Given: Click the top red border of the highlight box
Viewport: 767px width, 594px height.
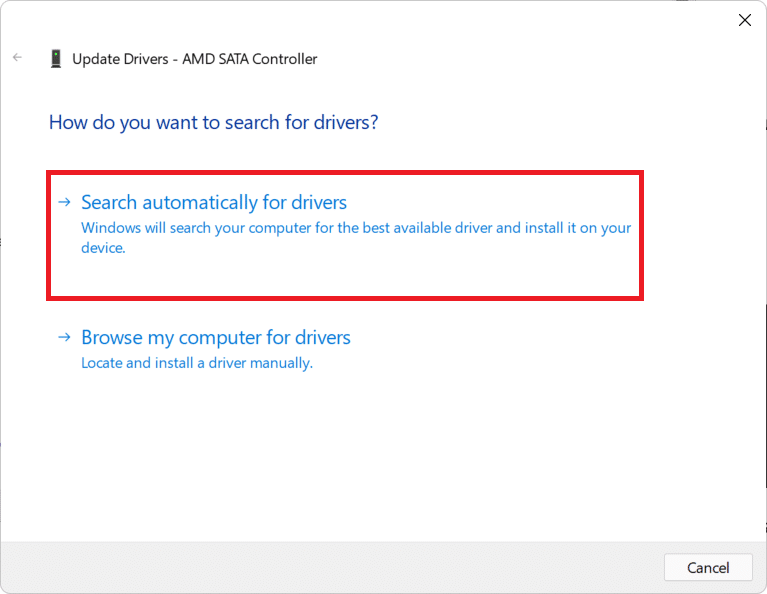Looking at the screenshot, I should 345,172.
